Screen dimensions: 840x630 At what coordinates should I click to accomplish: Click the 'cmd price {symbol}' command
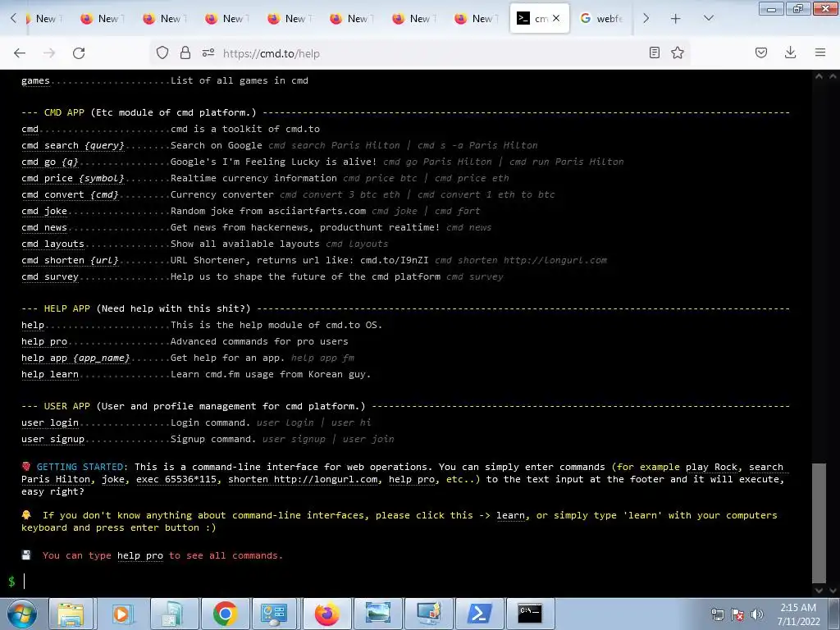[x=73, y=178]
